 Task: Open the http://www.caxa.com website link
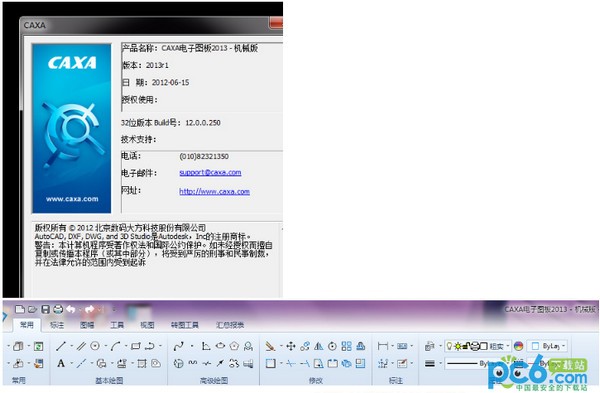coord(214,191)
